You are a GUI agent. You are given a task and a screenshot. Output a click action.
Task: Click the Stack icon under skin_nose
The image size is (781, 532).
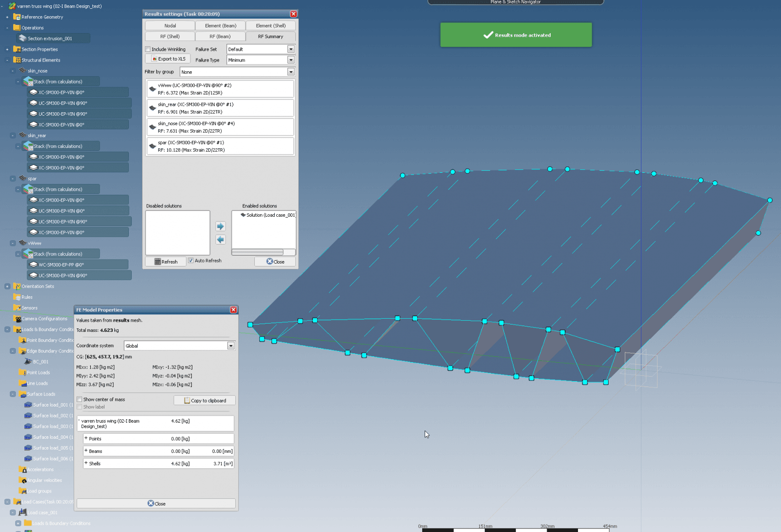pyautogui.click(x=28, y=82)
